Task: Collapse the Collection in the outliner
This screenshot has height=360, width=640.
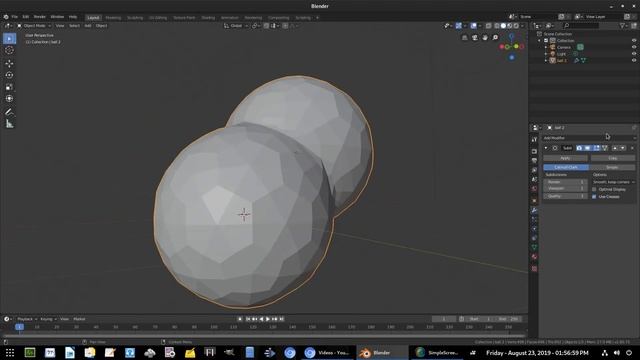Action: tap(539, 40)
